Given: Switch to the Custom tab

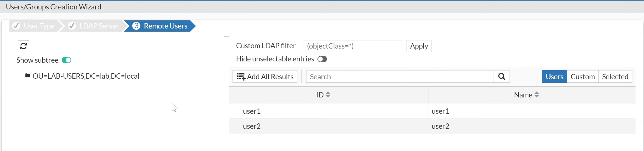Looking at the screenshot, I should (x=583, y=77).
